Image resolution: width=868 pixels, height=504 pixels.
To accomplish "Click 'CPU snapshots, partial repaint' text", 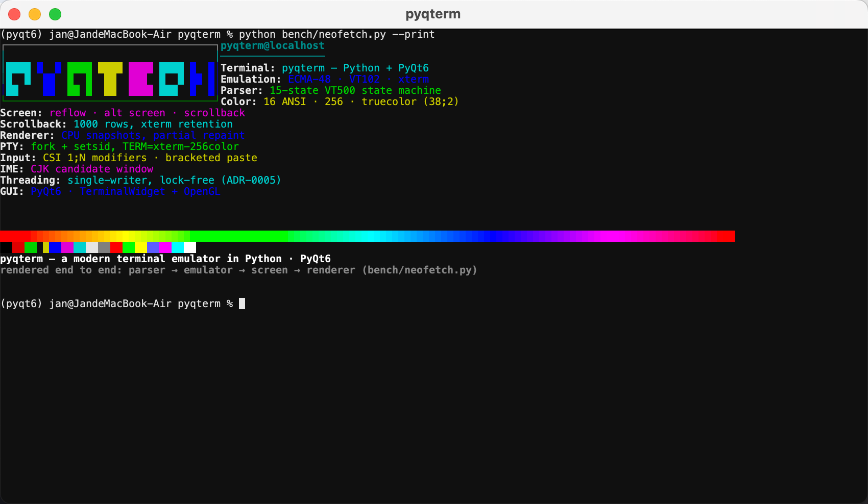I will coord(153,135).
